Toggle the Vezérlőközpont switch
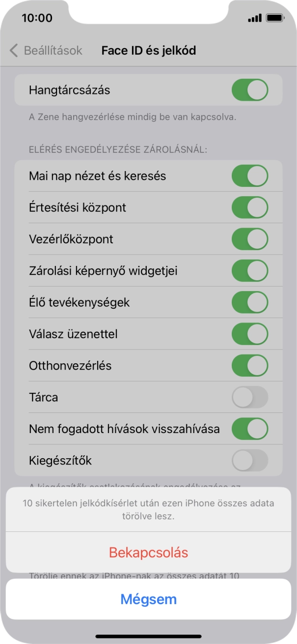The height and width of the screenshot is (644, 297). (x=251, y=239)
